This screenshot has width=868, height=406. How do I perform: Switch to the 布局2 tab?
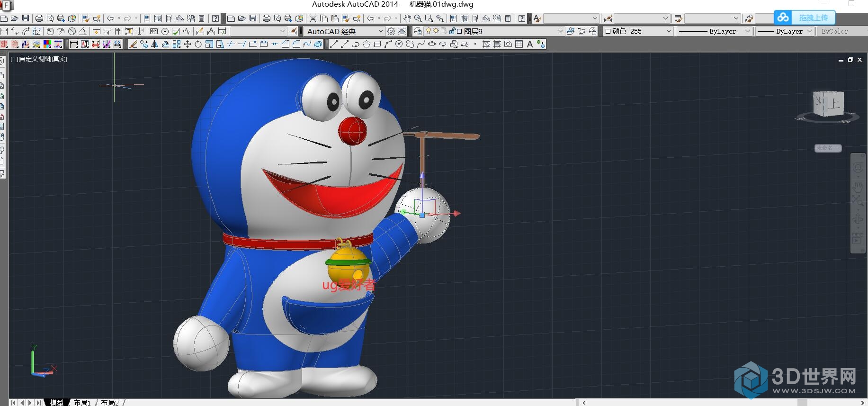tap(110, 402)
